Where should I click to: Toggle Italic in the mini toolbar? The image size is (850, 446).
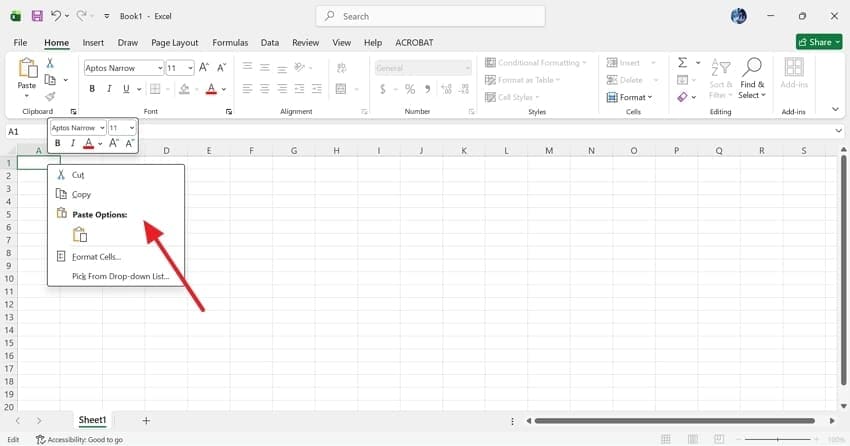click(73, 143)
